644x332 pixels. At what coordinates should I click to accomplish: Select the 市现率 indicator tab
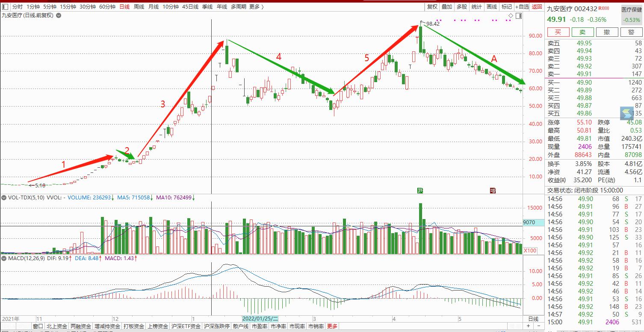[298, 326]
